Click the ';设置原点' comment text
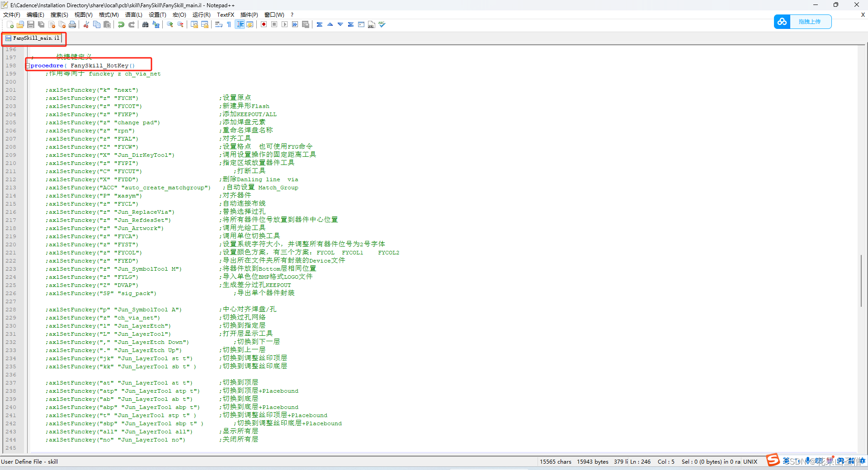The width and height of the screenshot is (868, 470). tap(235, 98)
